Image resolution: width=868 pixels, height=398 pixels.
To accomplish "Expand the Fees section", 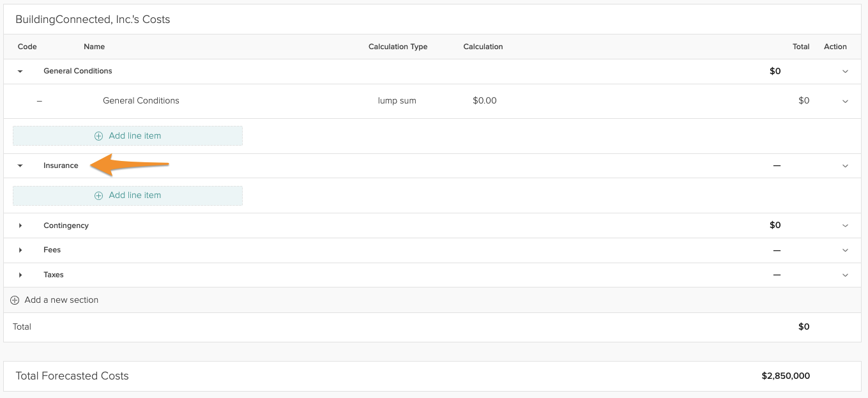I will [20, 250].
